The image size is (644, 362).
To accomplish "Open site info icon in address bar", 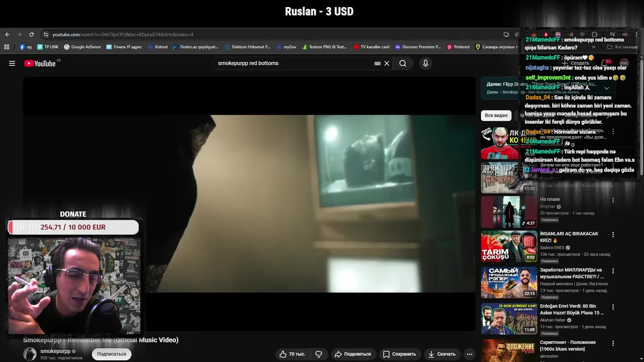I will (46, 35).
